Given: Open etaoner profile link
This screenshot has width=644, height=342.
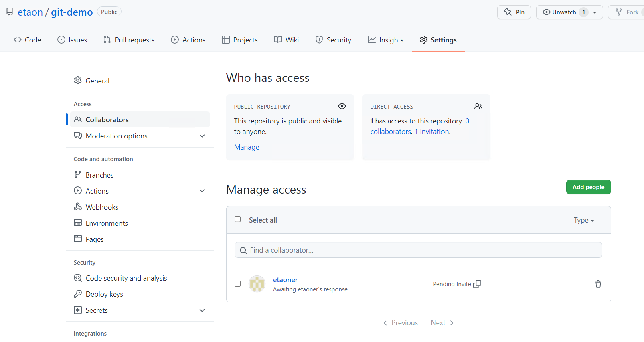Looking at the screenshot, I should point(285,280).
